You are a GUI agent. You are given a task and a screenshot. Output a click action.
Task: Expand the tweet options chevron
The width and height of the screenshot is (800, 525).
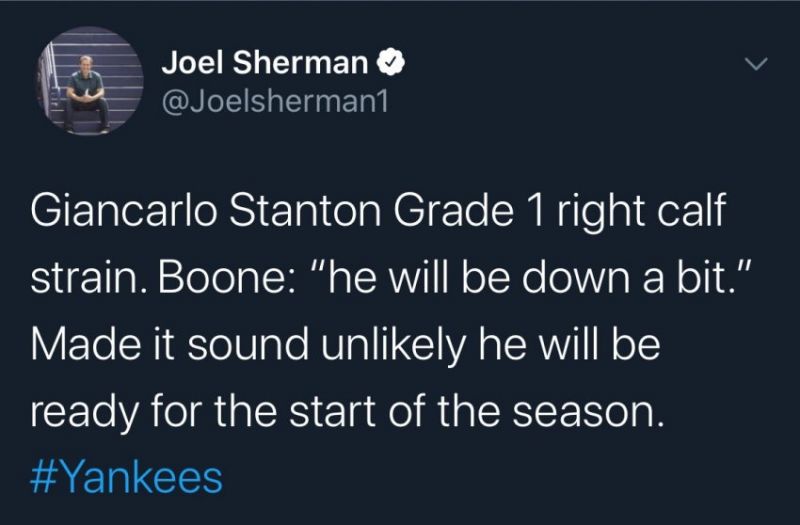point(758,65)
